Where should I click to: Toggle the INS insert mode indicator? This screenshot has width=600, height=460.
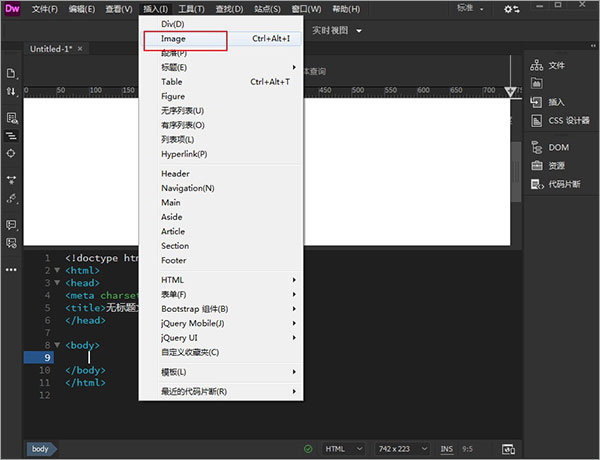[x=446, y=449]
